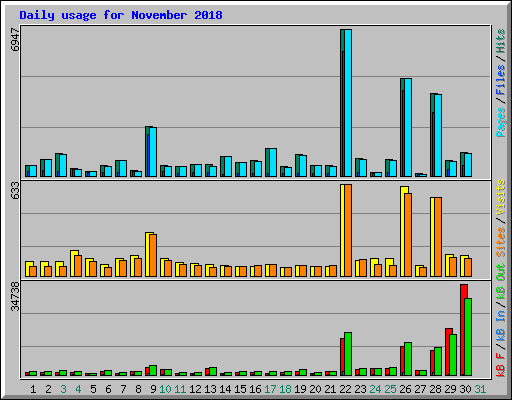Click day 5 label on the x-axis
This screenshot has width=512, height=400.
coord(93,389)
